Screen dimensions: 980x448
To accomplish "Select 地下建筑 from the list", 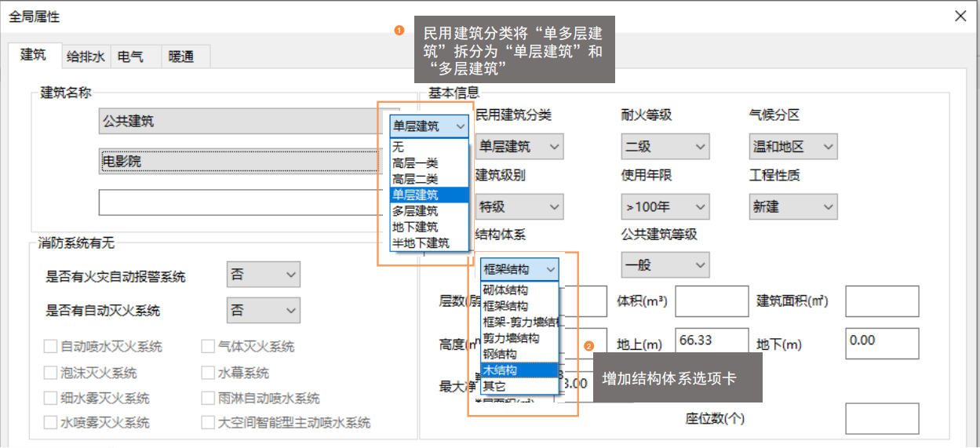I will pos(429,227).
